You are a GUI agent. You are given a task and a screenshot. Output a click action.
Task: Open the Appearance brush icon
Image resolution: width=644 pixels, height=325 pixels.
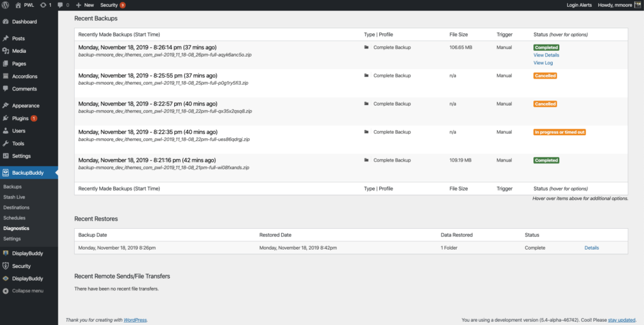[6, 106]
